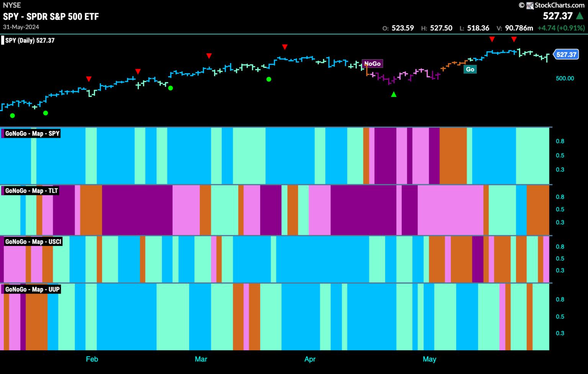
Task: Click the leftmost green circle marker
Action: [x=13, y=116]
